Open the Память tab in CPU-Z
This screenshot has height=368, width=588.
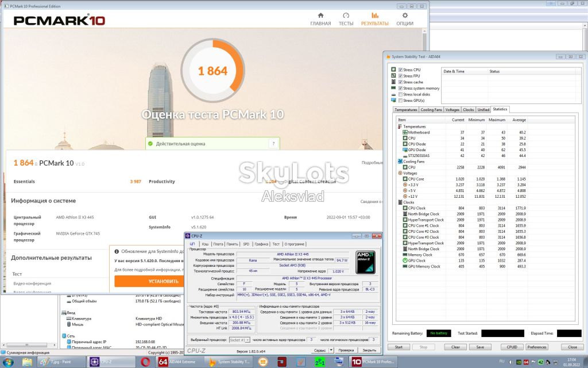tap(232, 244)
